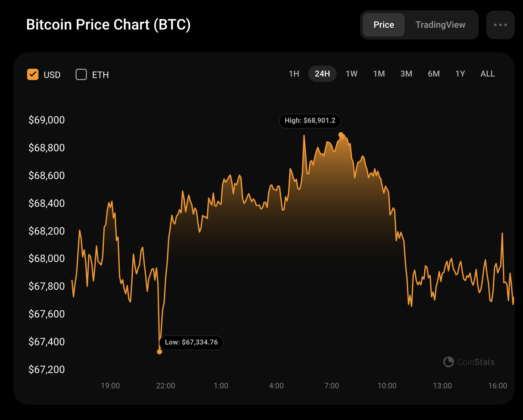Show ALL time price history
523x420 pixels.
487,74
